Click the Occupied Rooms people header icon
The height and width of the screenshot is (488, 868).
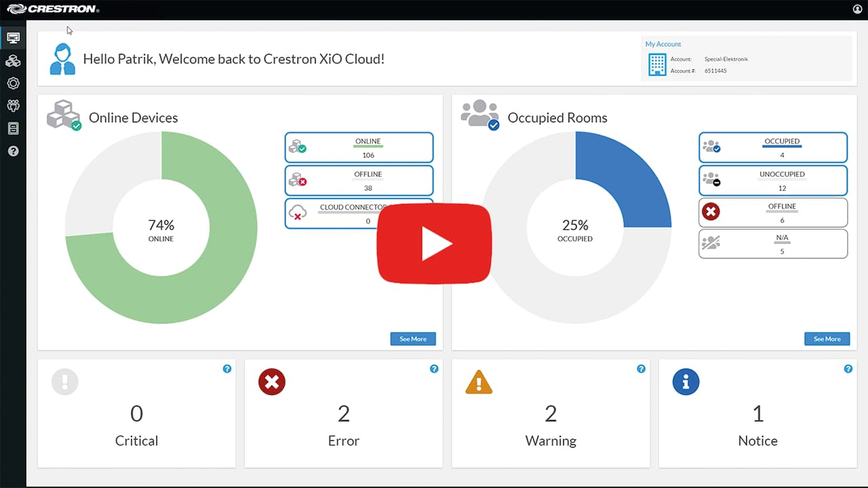pos(480,115)
